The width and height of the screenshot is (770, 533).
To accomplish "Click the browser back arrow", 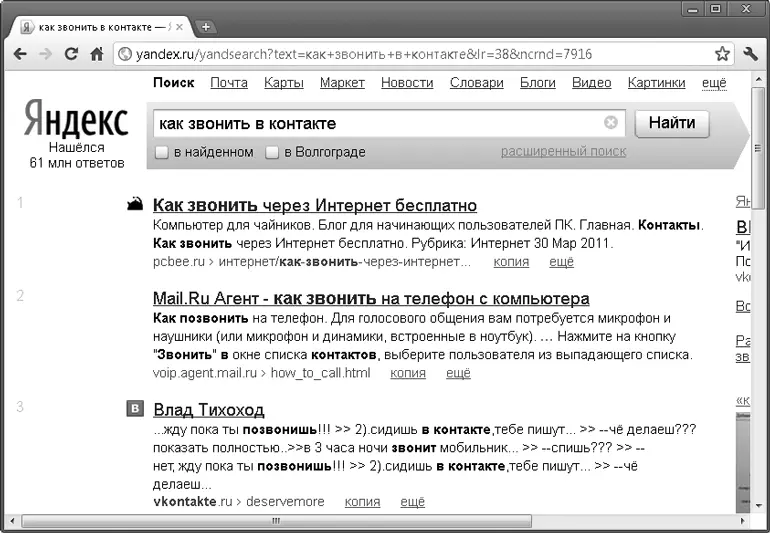I will [20, 54].
